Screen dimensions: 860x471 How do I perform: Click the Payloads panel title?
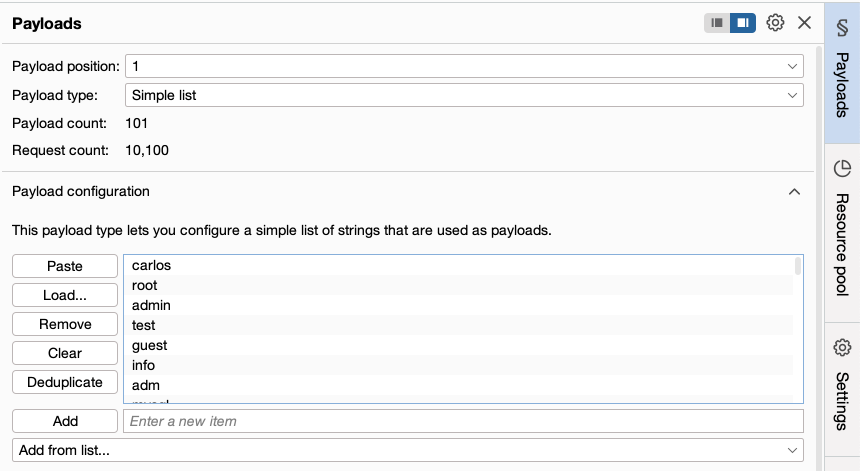(x=47, y=24)
